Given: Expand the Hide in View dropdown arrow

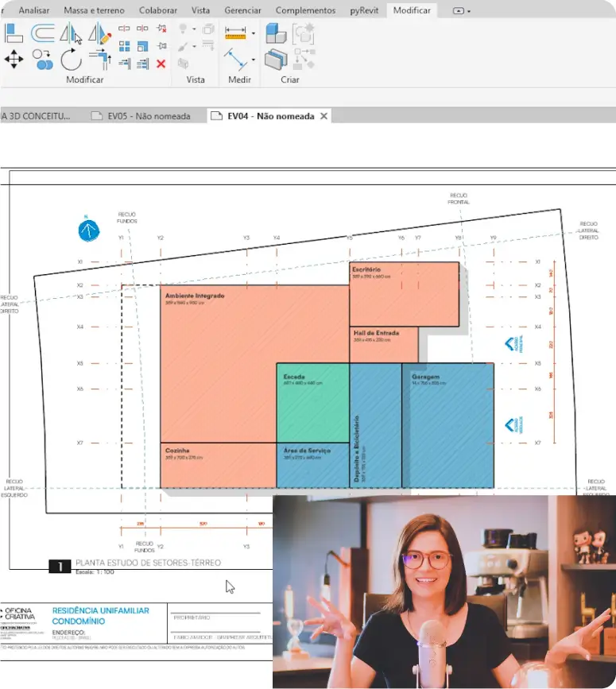Looking at the screenshot, I should point(194,29).
